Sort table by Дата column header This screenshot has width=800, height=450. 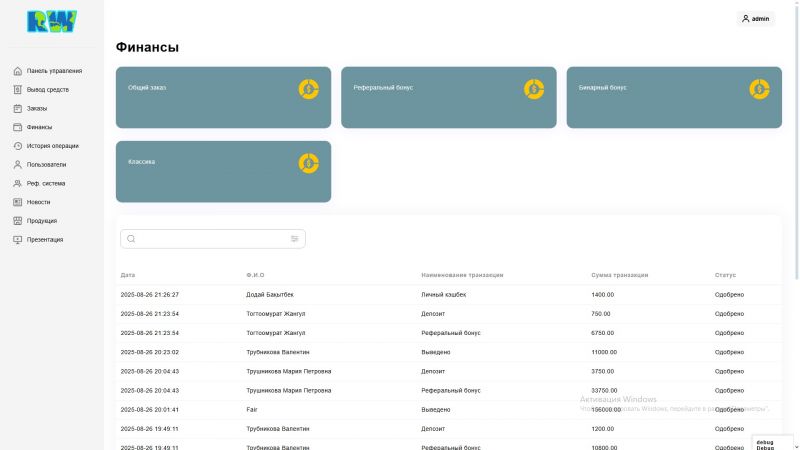pyautogui.click(x=128, y=275)
